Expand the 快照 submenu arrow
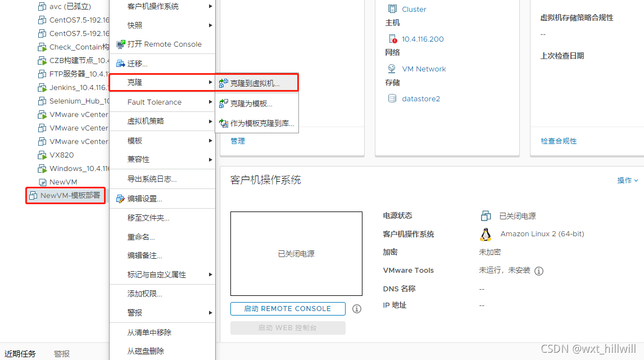This screenshot has width=644, height=360. 210,25
